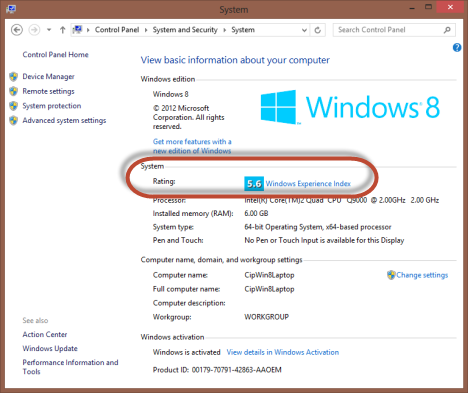
Task: Open the recent locations dropdown arrow
Action: [x=49, y=30]
